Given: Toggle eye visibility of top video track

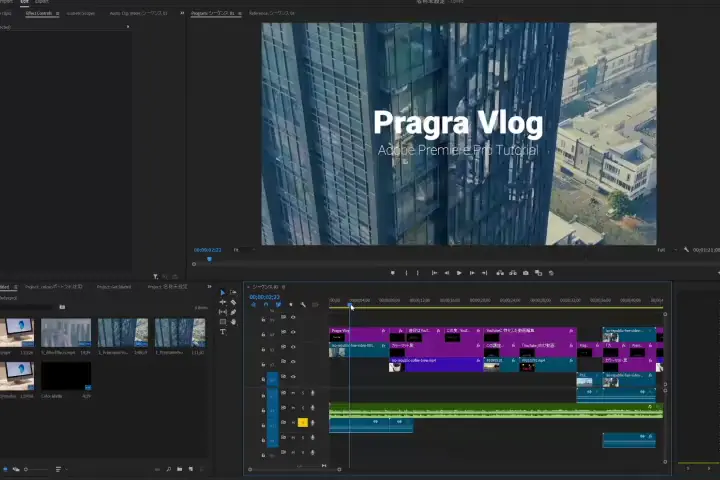Looking at the screenshot, I should pos(293,317).
